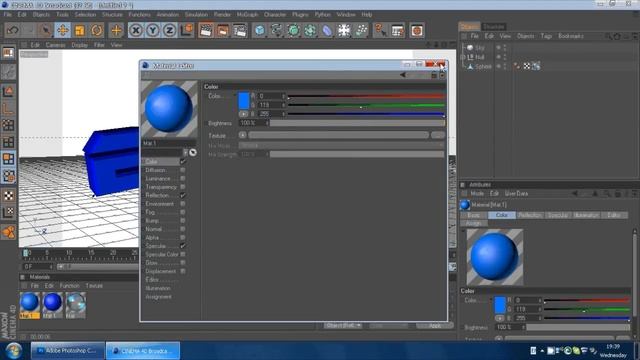Image resolution: width=640 pixels, height=360 pixels.
Task: Render to Picture Viewer icon
Action: tap(222, 30)
